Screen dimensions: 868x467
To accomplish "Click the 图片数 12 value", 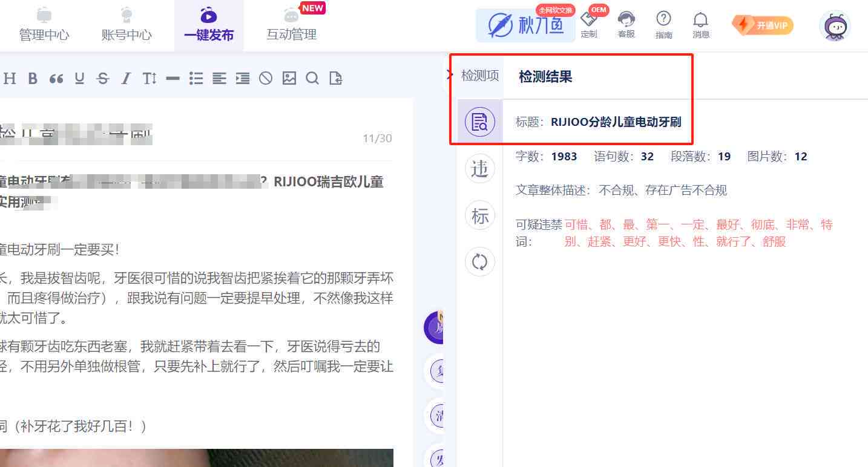I will click(x=801, y=157).
